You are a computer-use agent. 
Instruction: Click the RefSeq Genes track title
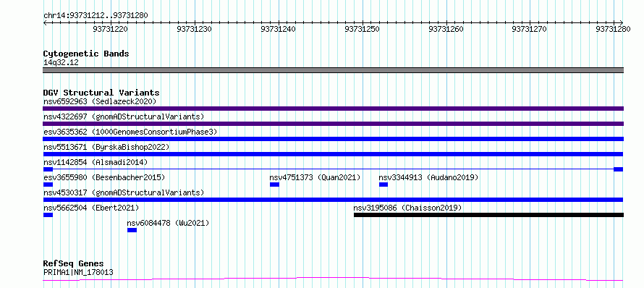click(74, 263)
